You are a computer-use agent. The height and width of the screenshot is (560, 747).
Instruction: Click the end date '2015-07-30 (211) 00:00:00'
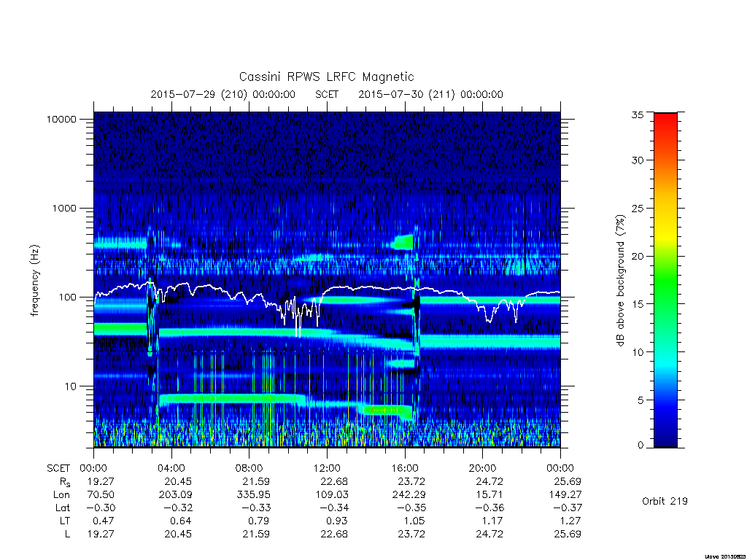(x=430, y=94)
